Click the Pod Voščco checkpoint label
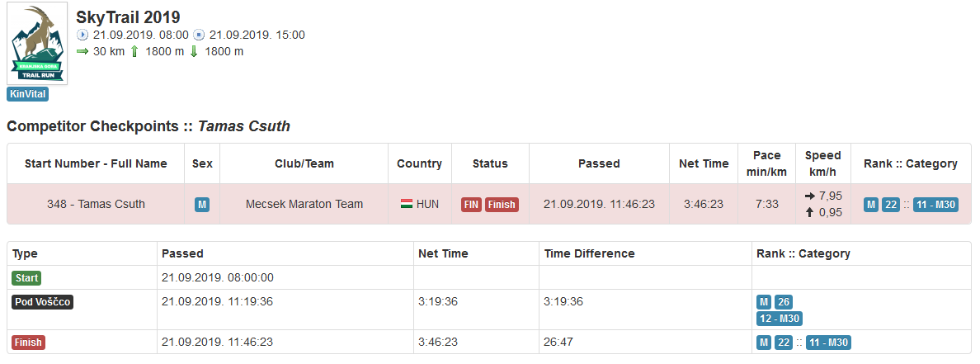Screen dimensions: 980x364 click(43, 302)
